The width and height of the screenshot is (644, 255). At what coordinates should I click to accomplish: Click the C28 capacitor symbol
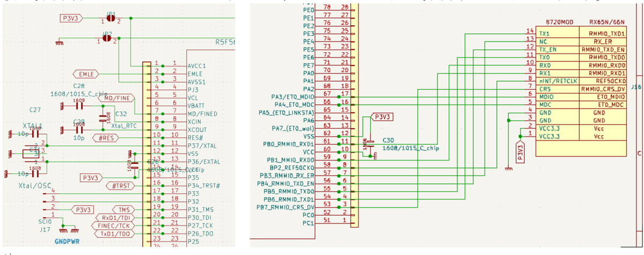[79, 106]
